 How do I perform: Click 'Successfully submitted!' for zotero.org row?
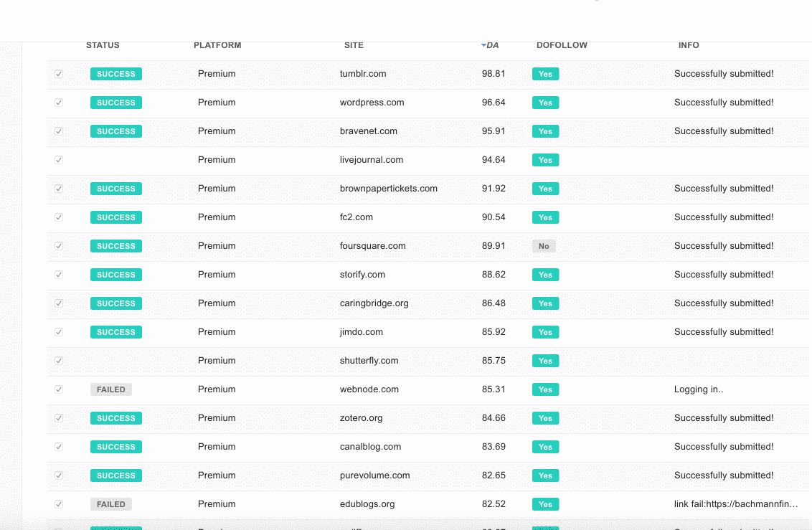[724, 418]
